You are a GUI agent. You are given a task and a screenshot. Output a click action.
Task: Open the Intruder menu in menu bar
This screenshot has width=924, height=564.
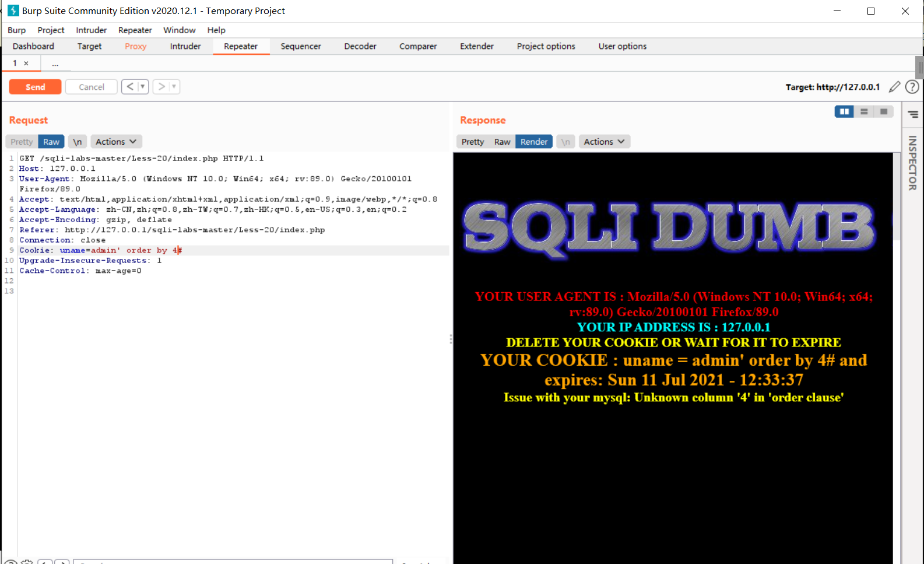(92, 30)
